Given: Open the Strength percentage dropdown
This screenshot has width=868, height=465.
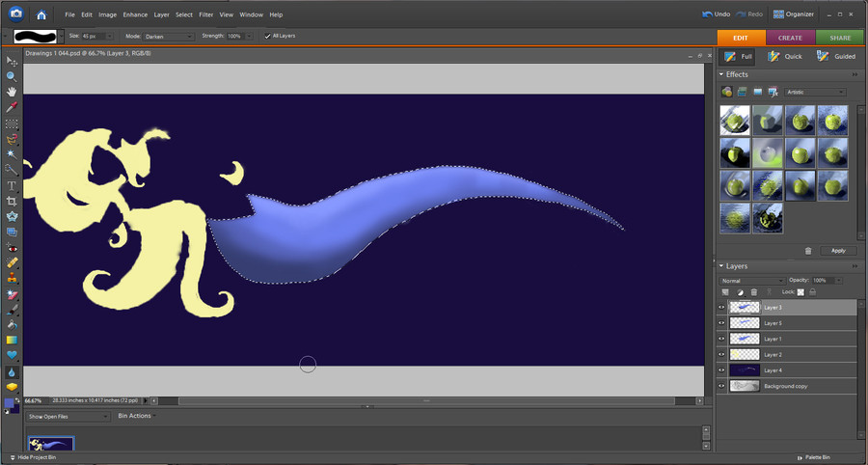Looking at the screenshot, I should click(249, 36).
